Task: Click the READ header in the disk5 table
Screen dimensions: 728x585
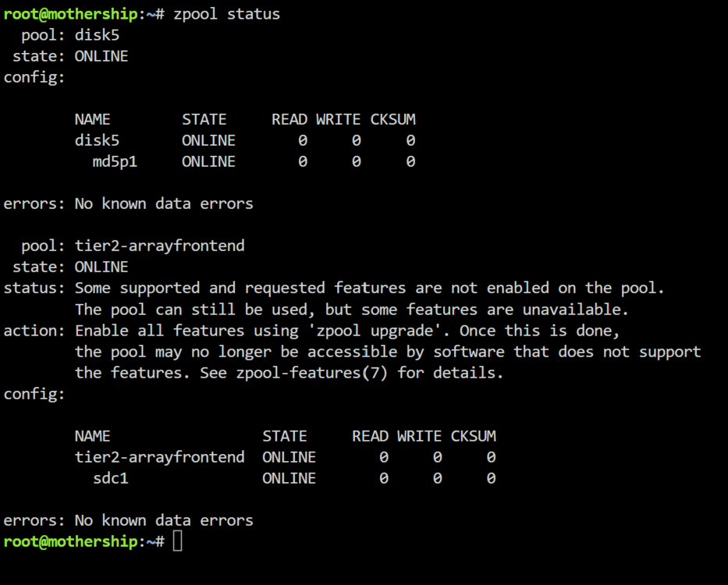Action: [289, 120]
